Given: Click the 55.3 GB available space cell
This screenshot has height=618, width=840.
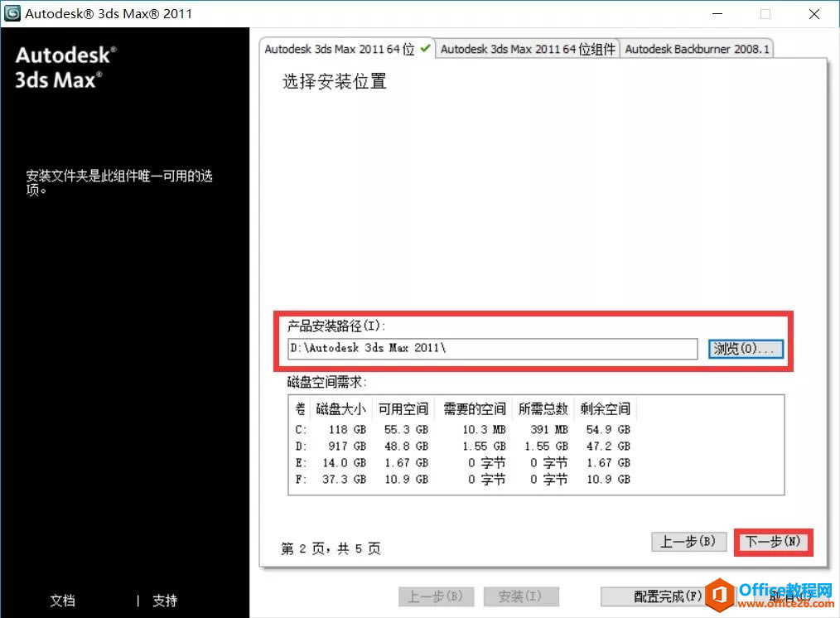Looking at the screenshot, I should coord(406,430).
